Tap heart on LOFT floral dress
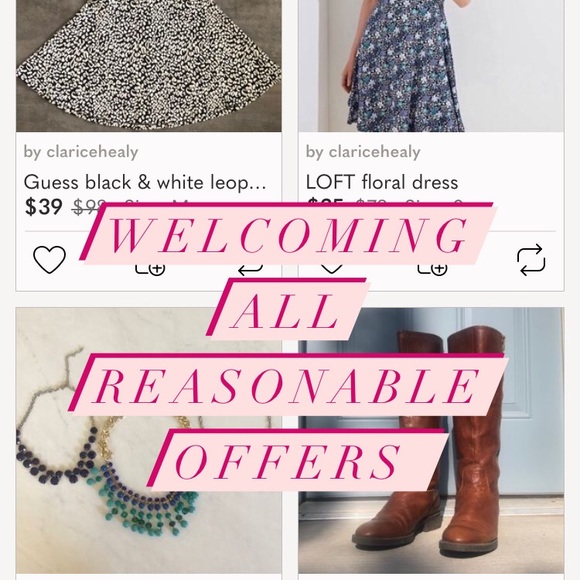Image resolution: width=580 pixels, height=580 pixels. [x=331, y=269]
